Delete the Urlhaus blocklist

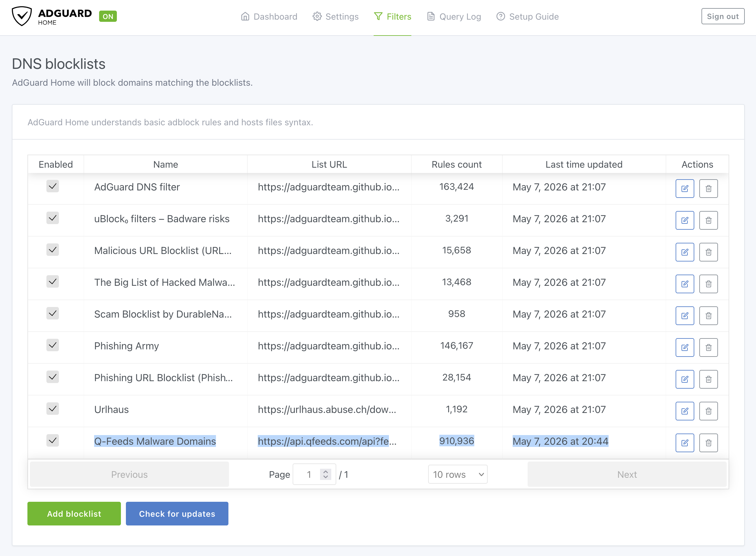pos(708,411)
